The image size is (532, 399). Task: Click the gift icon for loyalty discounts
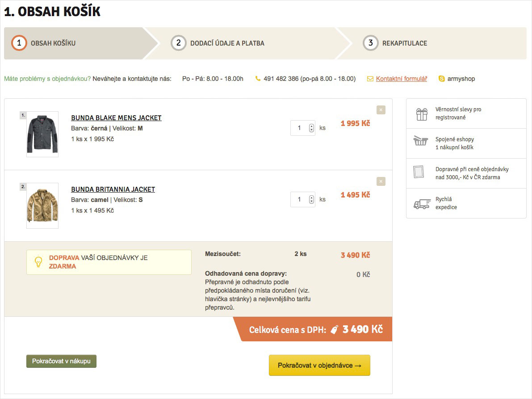(x=422, y=114)
